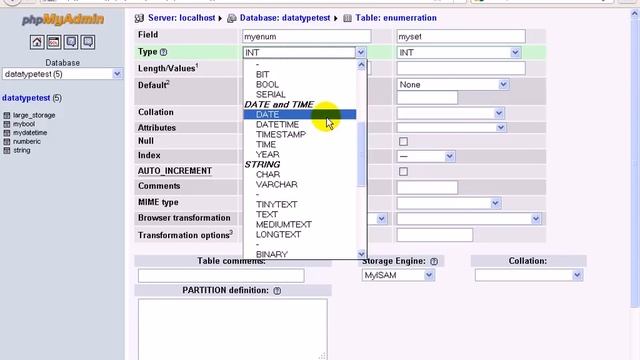The width and height of the screenshot is (640, 360).
Task: Click the numberic table icon
Action: pyautogui.click(x=7, y=142)
